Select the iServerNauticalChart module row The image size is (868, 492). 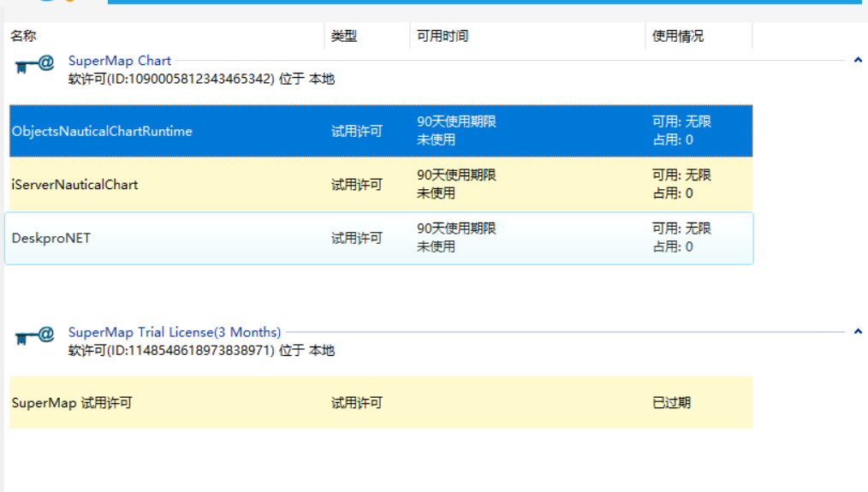(74, 185)
